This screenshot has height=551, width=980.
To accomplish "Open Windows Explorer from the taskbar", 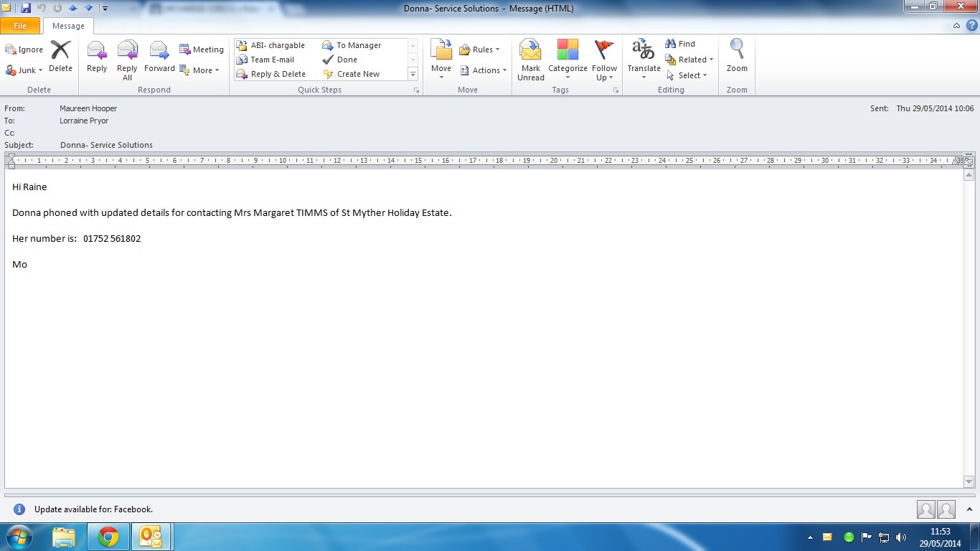I will pos(64,537).
